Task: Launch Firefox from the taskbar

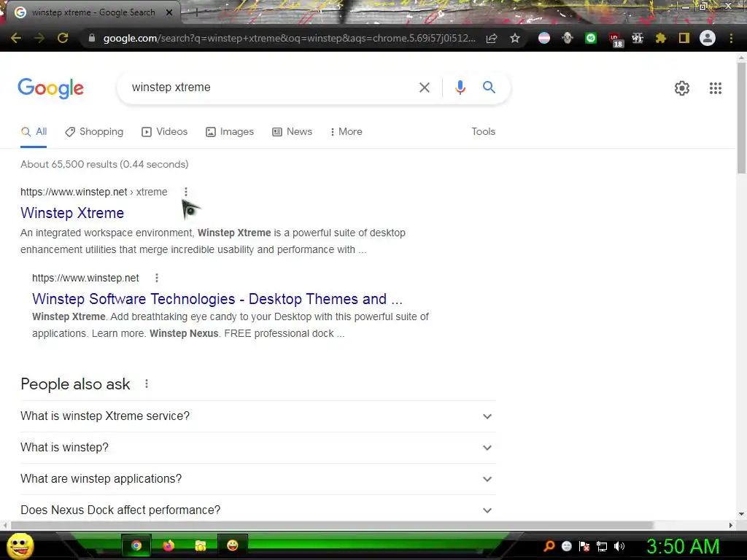Action: point(169,545)
